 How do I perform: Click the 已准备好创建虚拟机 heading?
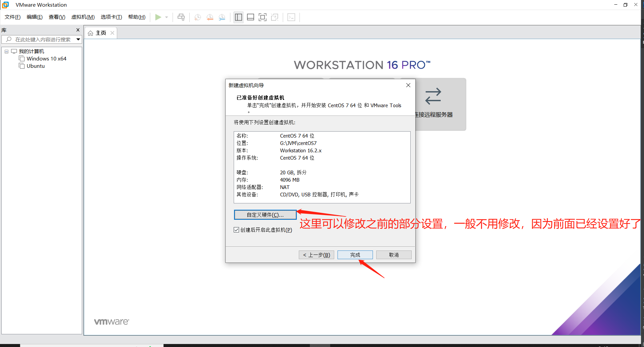[260, 98]
